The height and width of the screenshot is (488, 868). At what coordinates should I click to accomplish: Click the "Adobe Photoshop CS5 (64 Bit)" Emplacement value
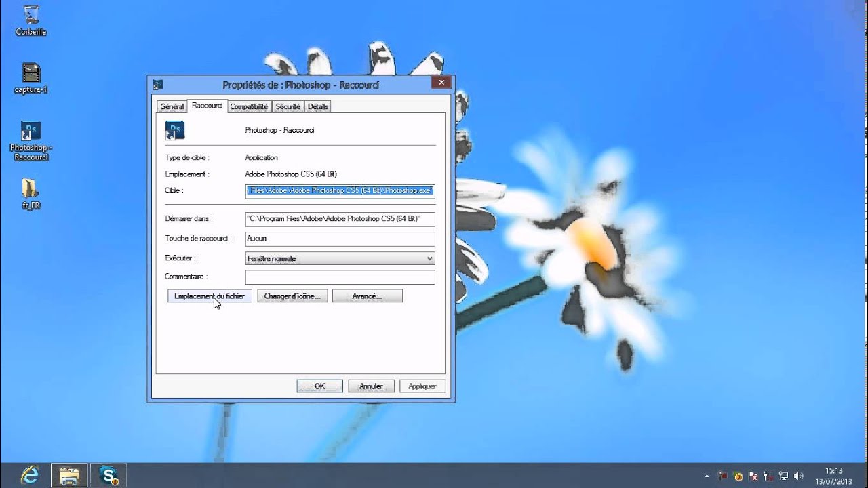click(291, 174)
